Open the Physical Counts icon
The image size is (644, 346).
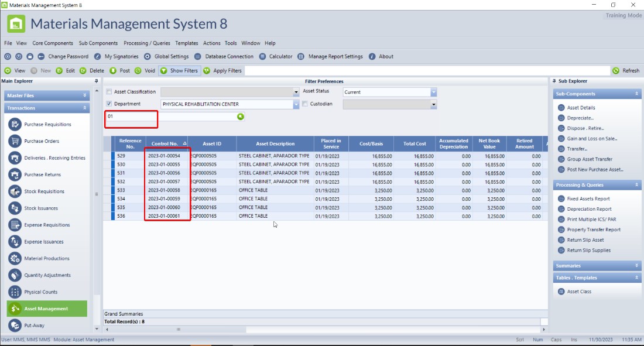[15, 292]
